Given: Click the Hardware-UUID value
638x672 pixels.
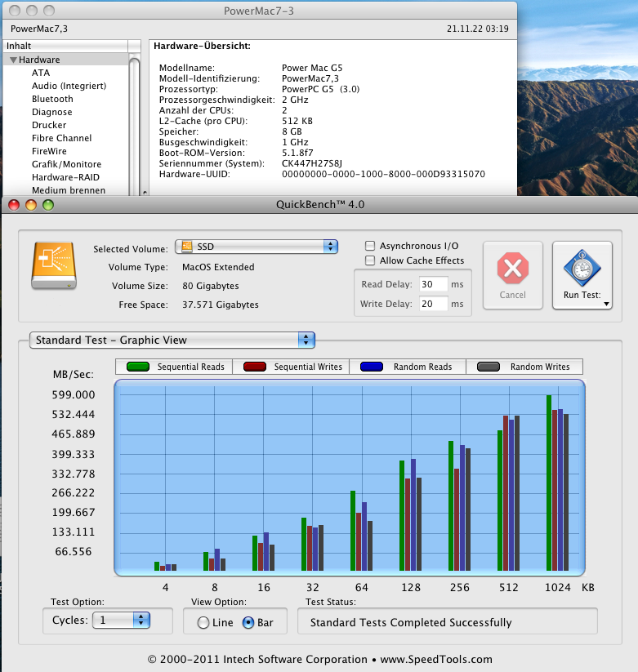Looking at the screenshot, I should coord(383,175).
